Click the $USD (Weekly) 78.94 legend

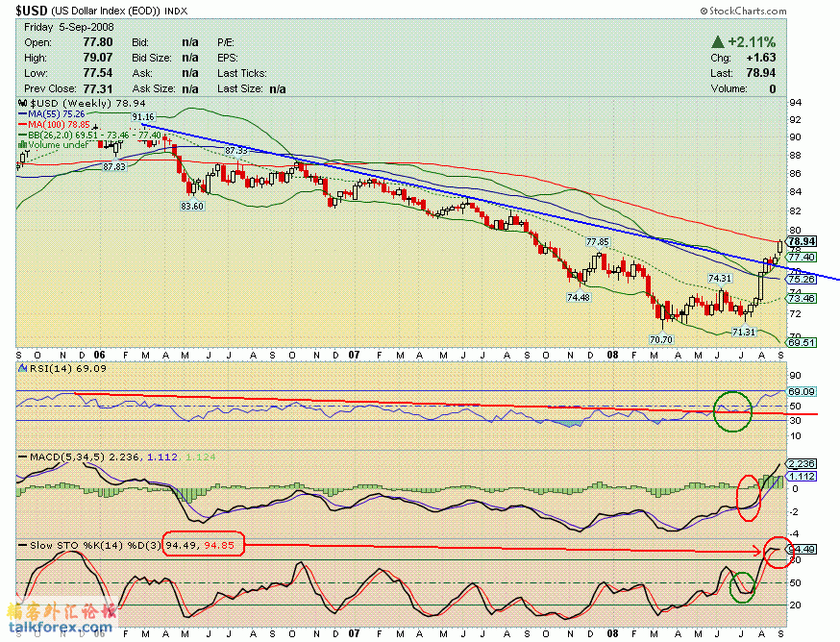point(82,103)
